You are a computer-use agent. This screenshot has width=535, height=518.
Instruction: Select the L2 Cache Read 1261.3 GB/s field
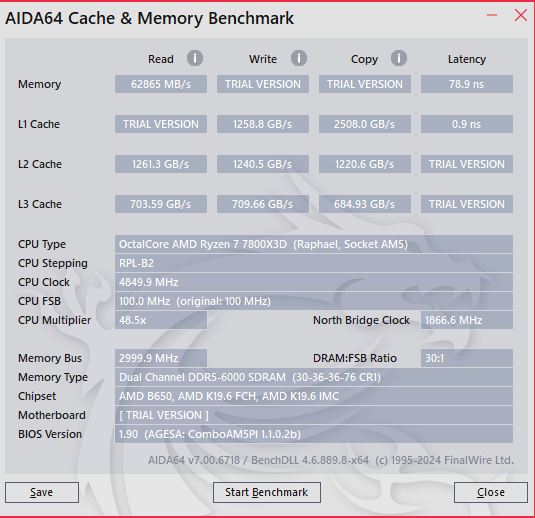161,164
